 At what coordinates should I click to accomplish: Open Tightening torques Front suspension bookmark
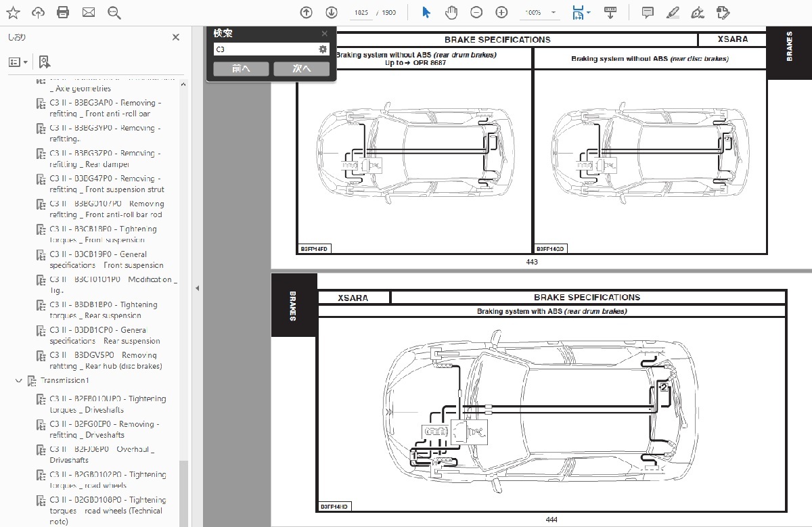pyautogui.click(x=103, y=234)
